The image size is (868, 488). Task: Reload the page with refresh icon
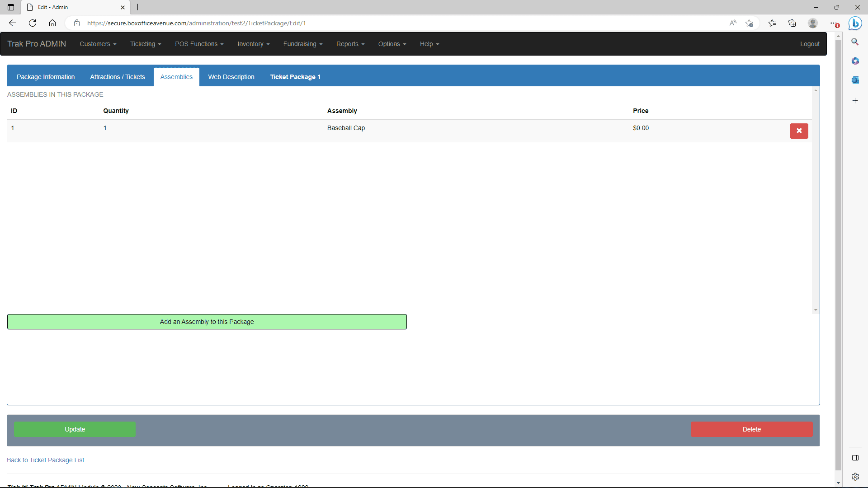pos(33,23)
